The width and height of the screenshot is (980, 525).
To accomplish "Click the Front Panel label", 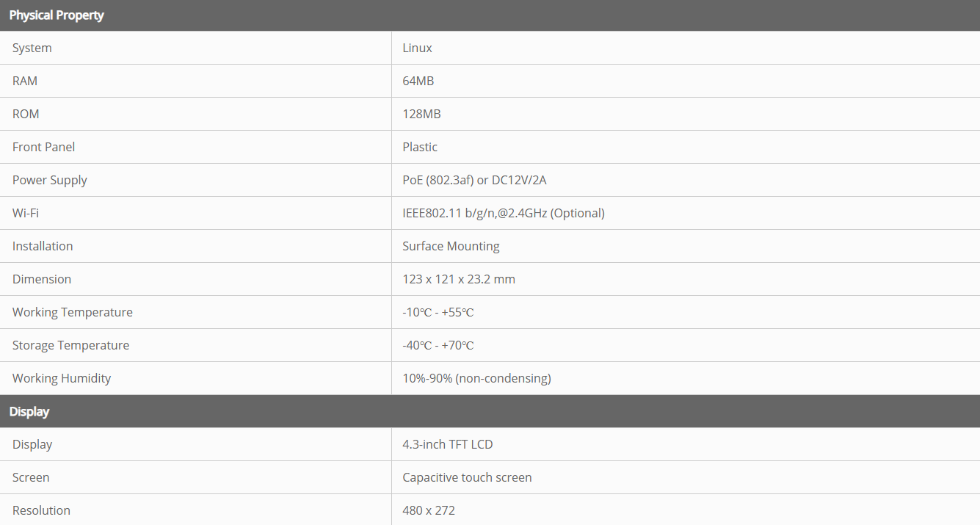I will pyautogui.click(x=44, y=148).
